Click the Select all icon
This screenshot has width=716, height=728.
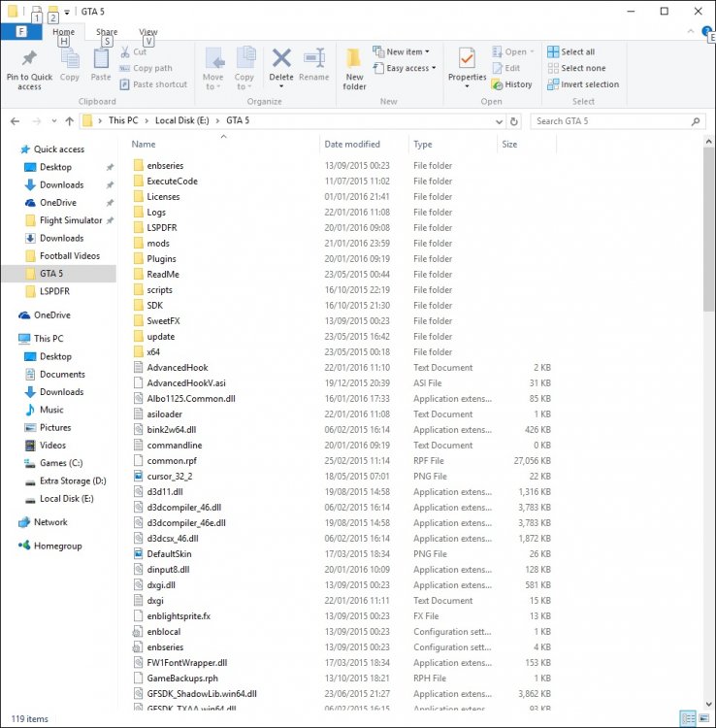(553, 51)
